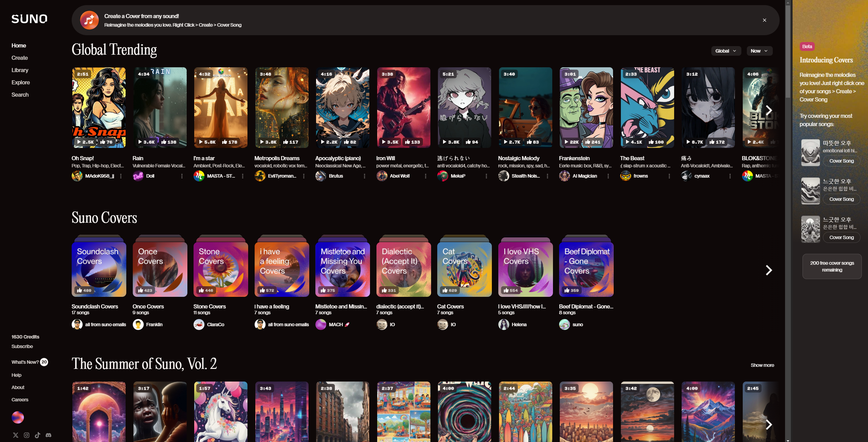This screenshot has width=868, height=442.
Task: Close the Create a Cover banner
Action: [765, 20]
